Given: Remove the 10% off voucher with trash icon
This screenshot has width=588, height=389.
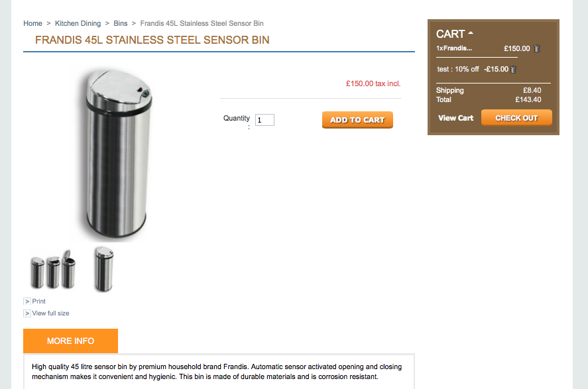Looking at the screenshot, I should (513, 70).
